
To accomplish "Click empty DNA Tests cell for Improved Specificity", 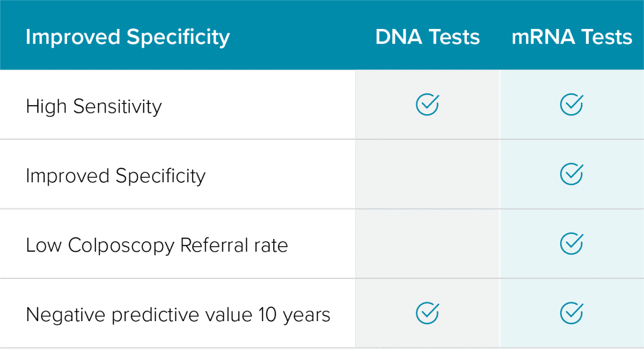I will (x=427, y=174).
